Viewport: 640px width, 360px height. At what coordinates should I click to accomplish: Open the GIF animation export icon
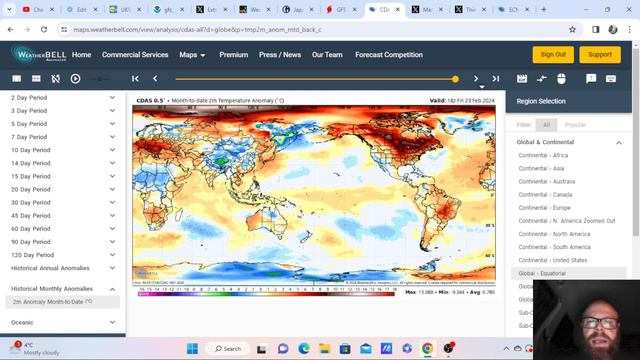tap(522, 78)
